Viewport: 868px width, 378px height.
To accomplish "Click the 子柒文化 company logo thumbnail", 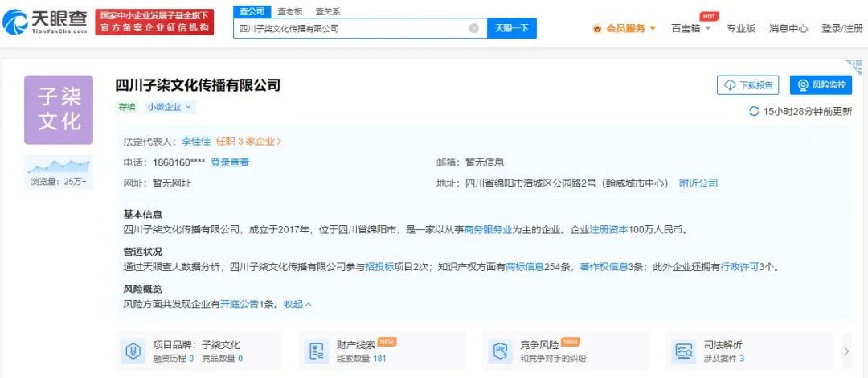I will point(59,110).
